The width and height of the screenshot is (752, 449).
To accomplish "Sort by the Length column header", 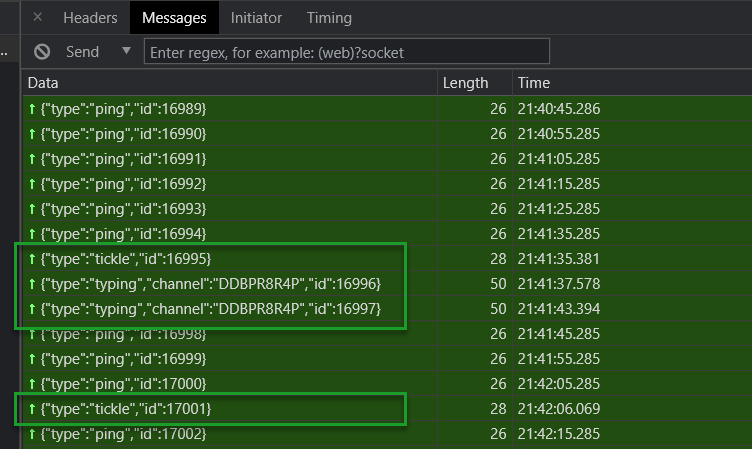I will click(475, 83).
